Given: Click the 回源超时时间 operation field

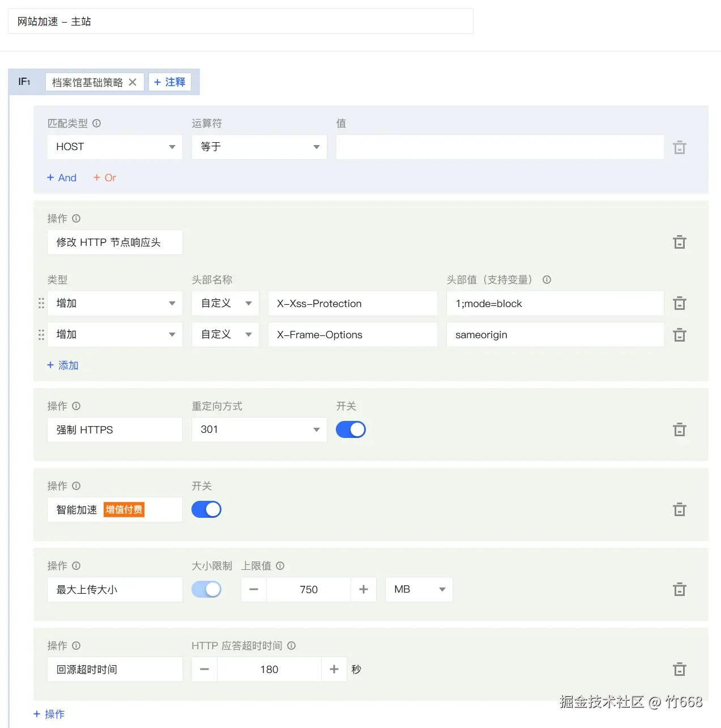Looking at the screenshot, I should pos(115,669).
